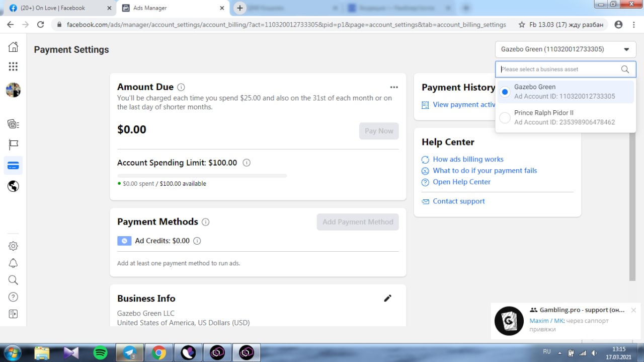Select the billing card icon in sidebar
This screenshot has width=644, height=362.
[x=13, y=166]
